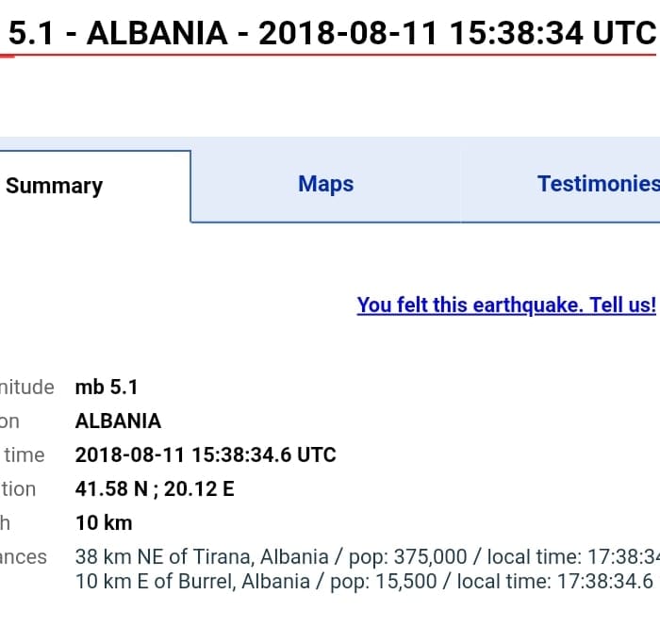This screenshot has width=660, height=644.
Task: Click the coordinates 41.58 N ; 20.12 E
Action: [155, 488]
